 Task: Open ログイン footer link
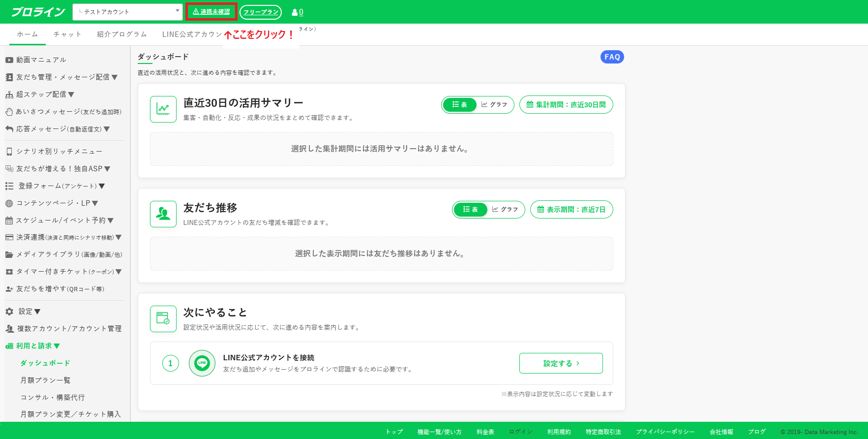[521, 432]
